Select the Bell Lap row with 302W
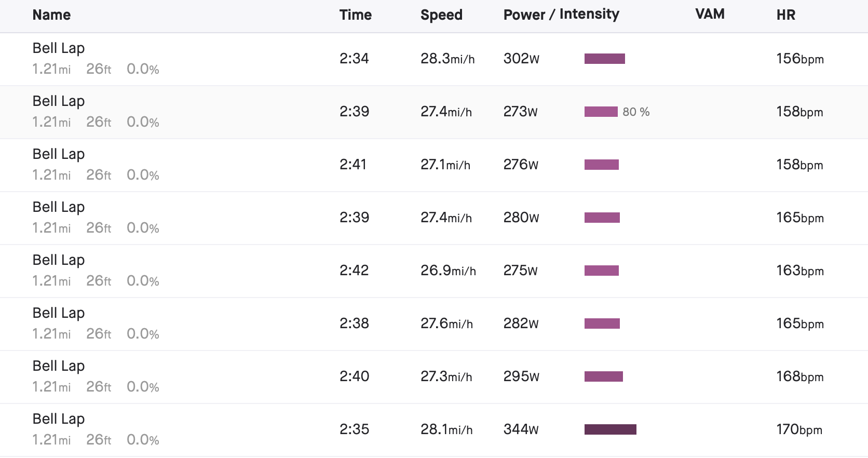Screen dimensions: 868x458 click(434, 59)
